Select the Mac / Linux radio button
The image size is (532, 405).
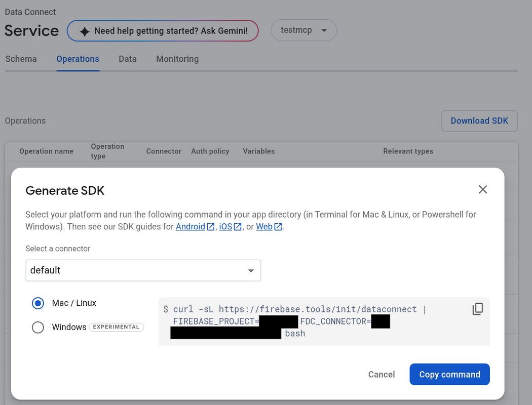tap(38, 303)
